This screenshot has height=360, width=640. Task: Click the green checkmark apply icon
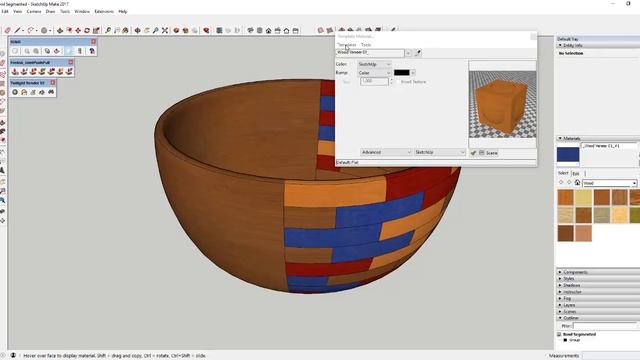pyautogui.click(x=473, y=153)
